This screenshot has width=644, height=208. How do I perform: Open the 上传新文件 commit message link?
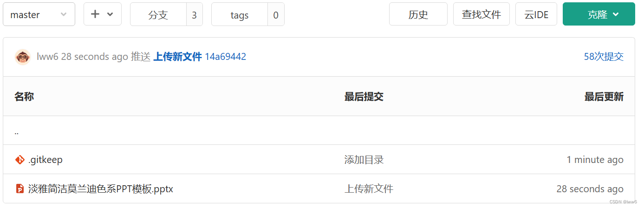(177, 57)
